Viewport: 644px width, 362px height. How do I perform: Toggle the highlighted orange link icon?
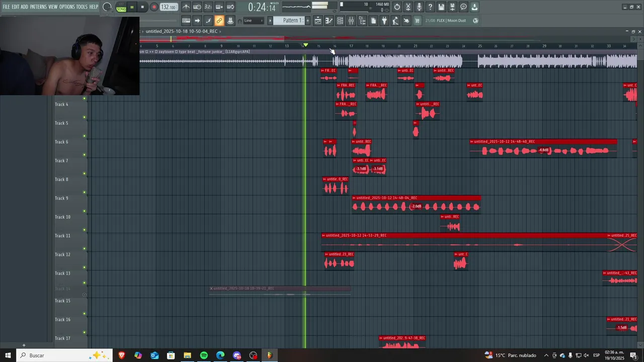pyautogui.click(x=219, y=21)
